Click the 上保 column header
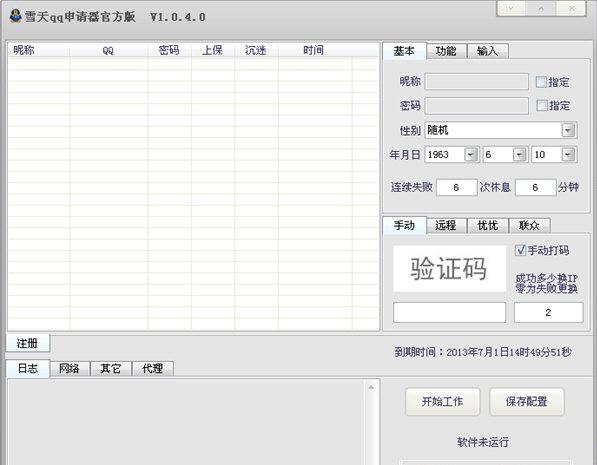Screen dimensions: 597x465 212,50
